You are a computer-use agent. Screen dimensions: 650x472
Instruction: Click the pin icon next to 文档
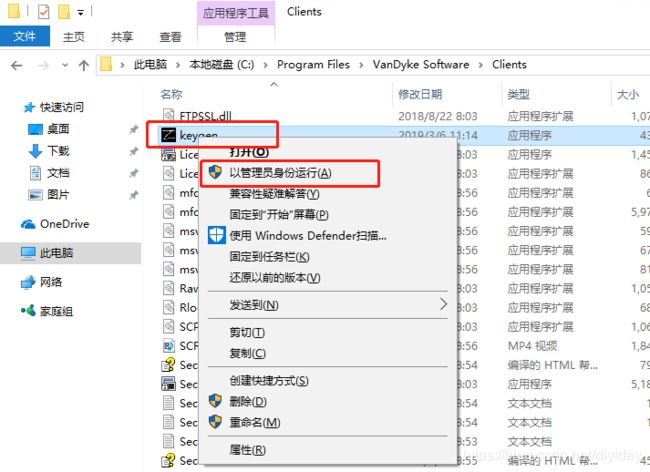(133, 173)
